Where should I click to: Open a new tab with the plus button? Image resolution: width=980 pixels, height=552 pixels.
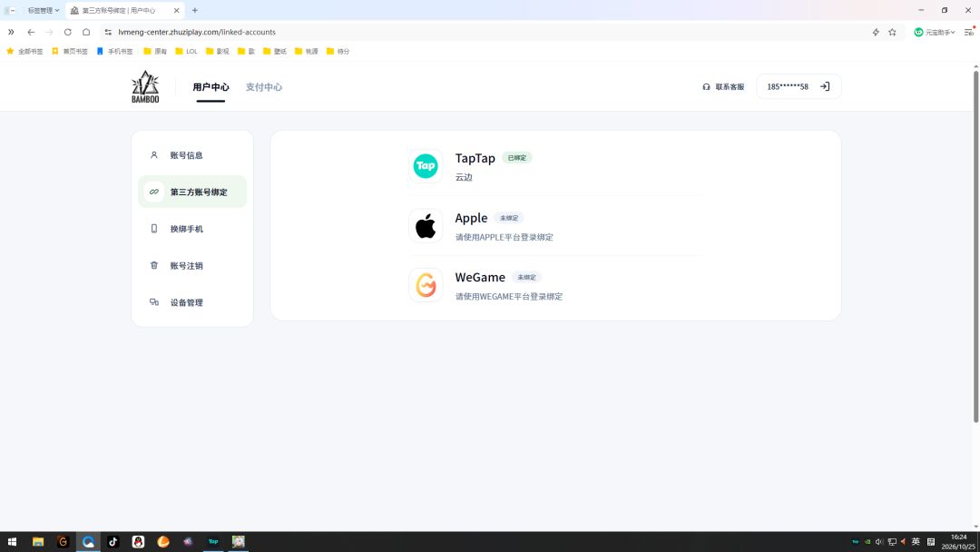click(195, 10)
